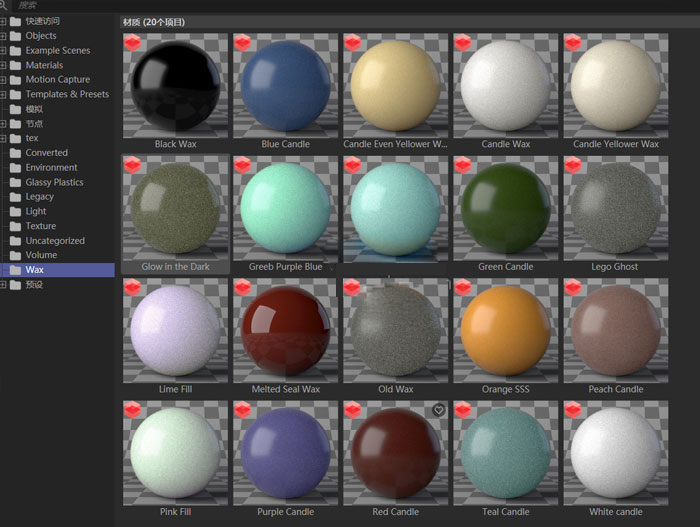The width and height of the screenshot is (700, 527).
Task: Click the red cube badge on Green Candle
Action: pos(463,165)
